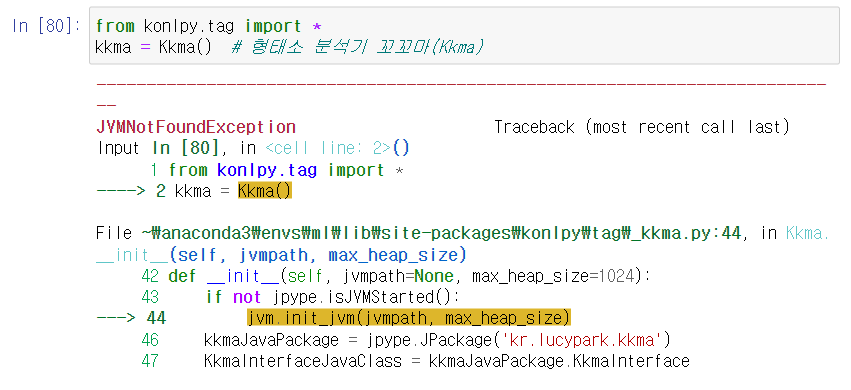
Task: Click the arrow pointing to line 44
Action: [116, 318]
